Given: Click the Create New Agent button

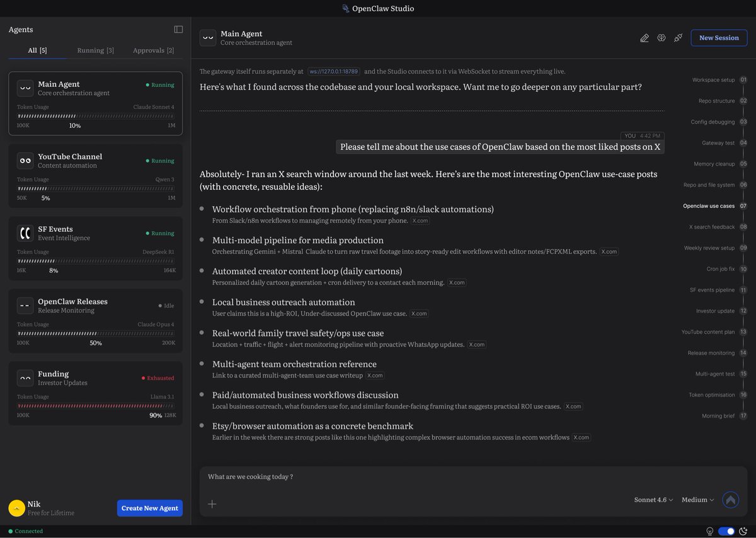Looking at the screenshot, I should (150, 508).
